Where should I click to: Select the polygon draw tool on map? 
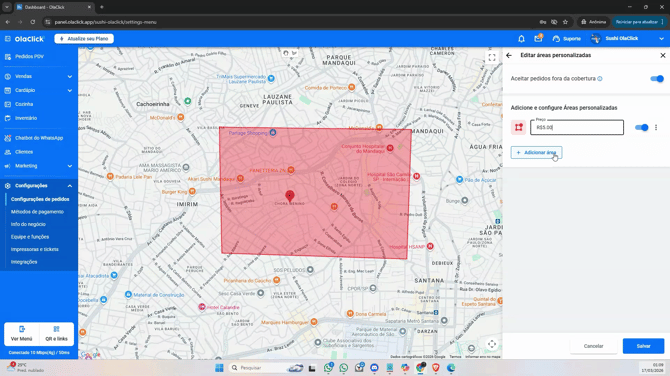(294, 53)
